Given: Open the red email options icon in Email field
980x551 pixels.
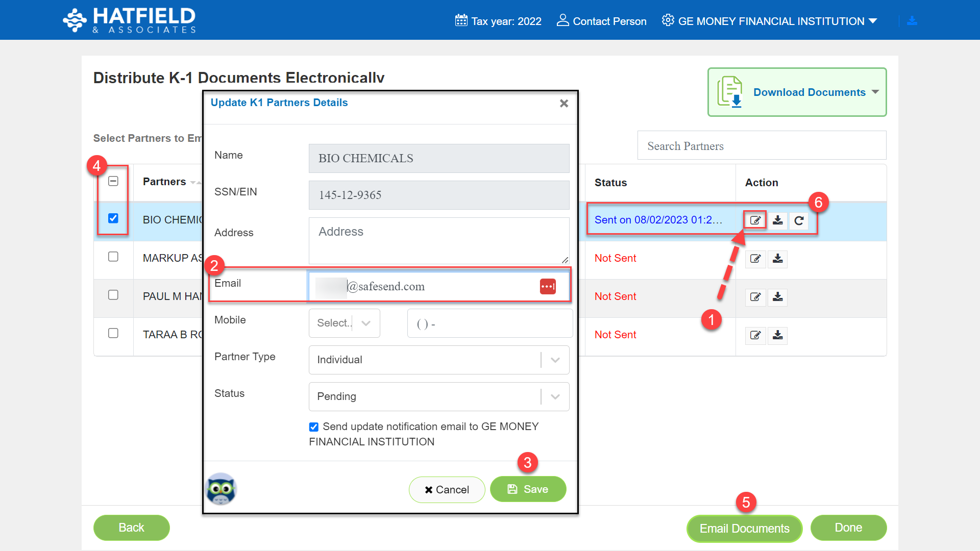Looking at the screenshot, I should coord(548,286).
